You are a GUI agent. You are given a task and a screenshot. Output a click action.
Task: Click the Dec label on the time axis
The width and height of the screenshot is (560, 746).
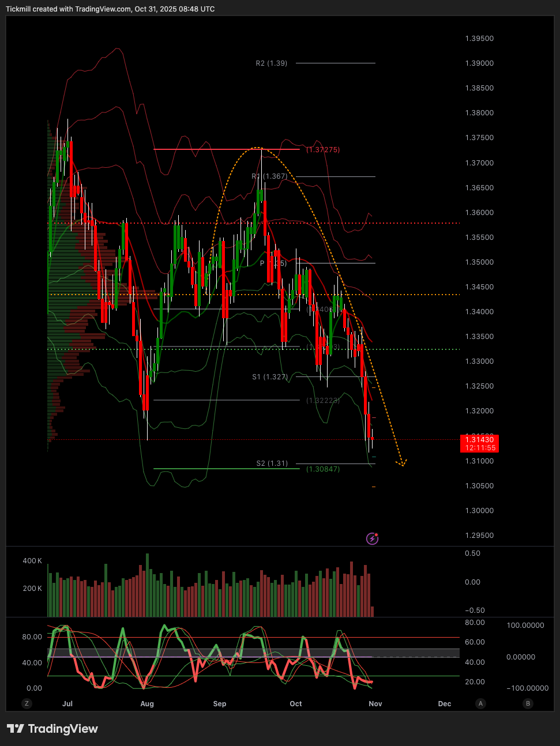(x=445, y=704)
